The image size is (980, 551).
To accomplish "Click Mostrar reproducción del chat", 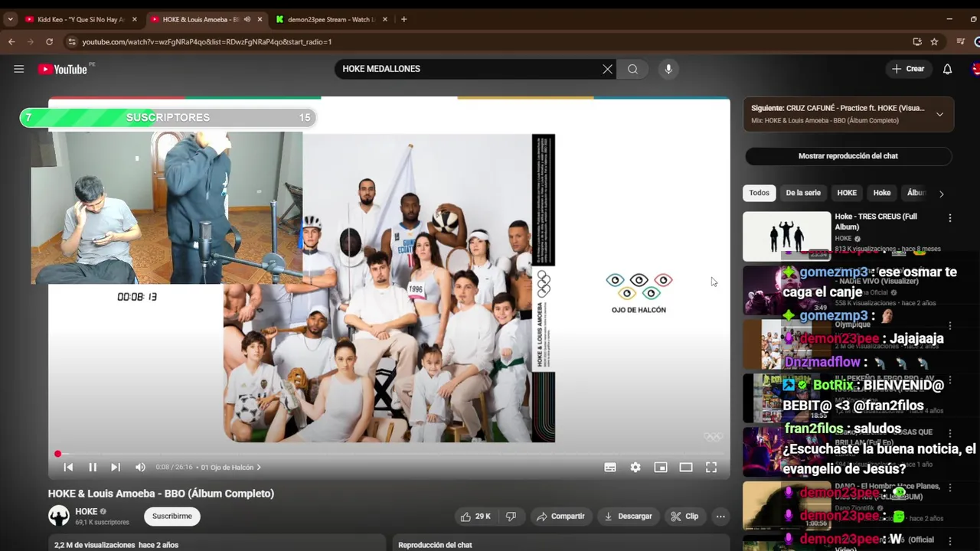I will 848,156.
